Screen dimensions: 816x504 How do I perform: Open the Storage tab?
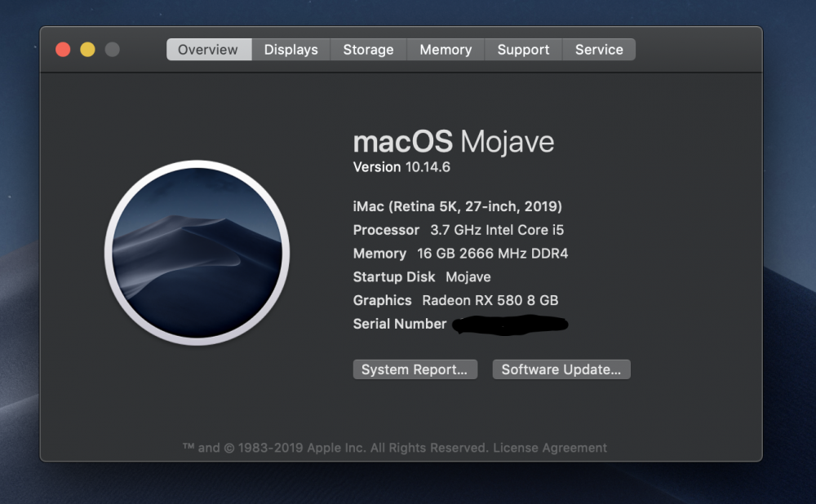coord(369,50)
